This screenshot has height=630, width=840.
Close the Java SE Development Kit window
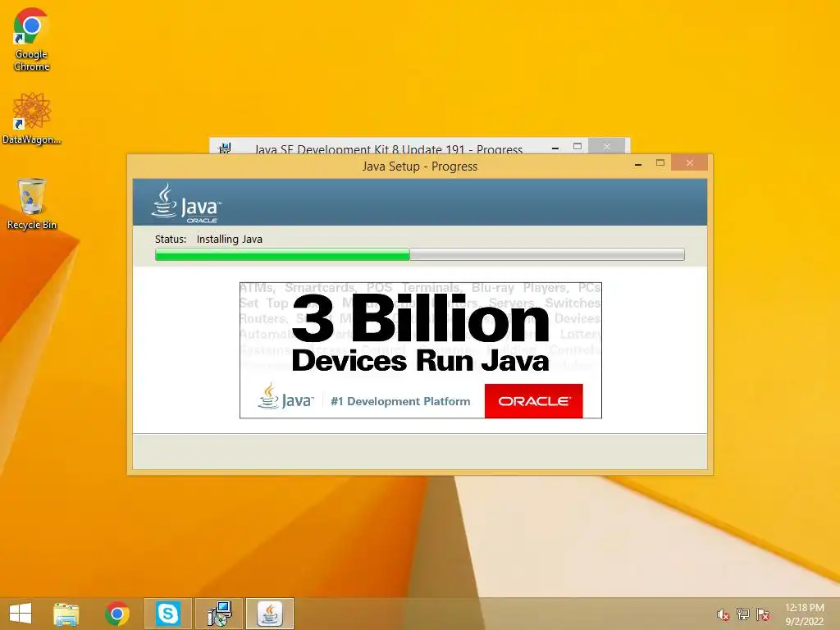606,146
